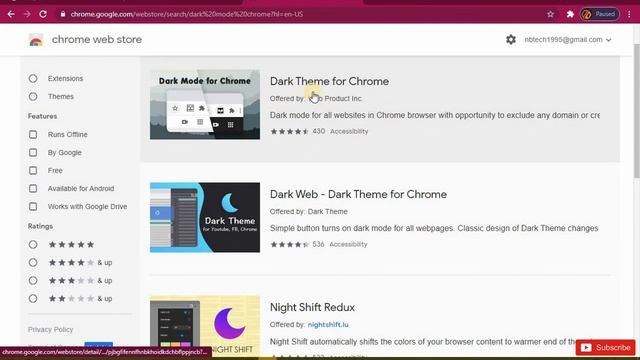Click the browser forward arrow
This screenshot has width=640, height=360.
coord(27,14)
